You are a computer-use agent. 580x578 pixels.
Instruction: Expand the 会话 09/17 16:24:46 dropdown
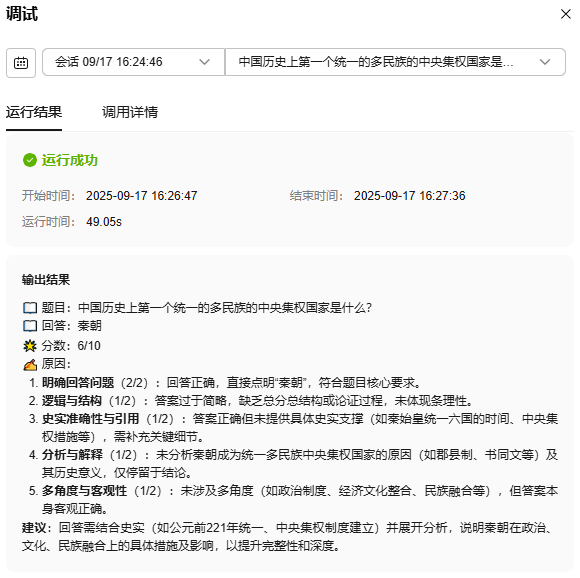coord(134,62)
